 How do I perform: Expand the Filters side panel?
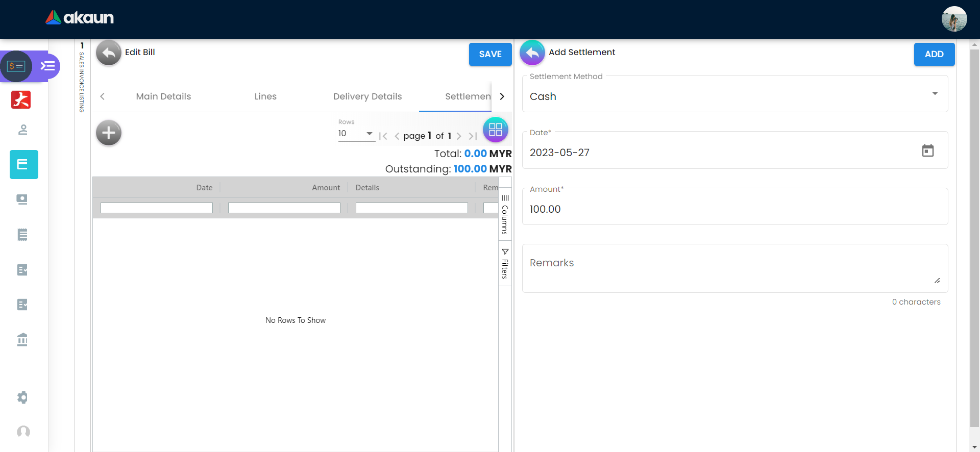pyautogui.click(x=505, y=263)
